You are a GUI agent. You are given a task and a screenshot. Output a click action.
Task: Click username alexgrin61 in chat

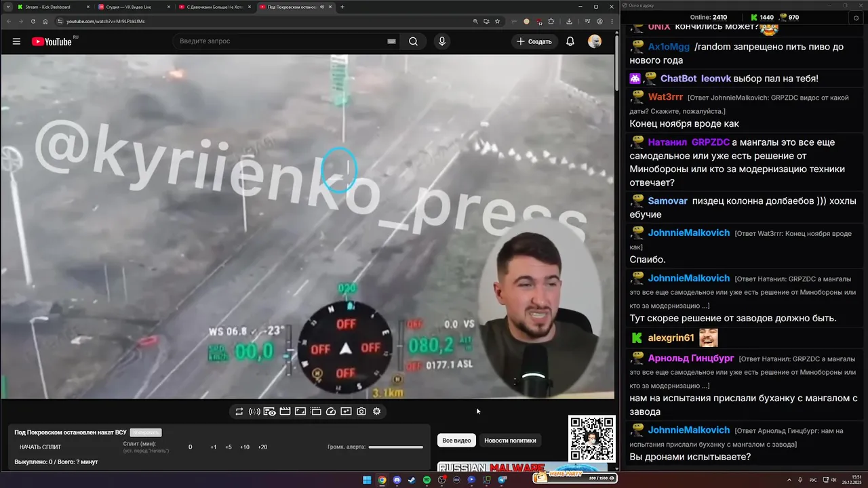671,338
